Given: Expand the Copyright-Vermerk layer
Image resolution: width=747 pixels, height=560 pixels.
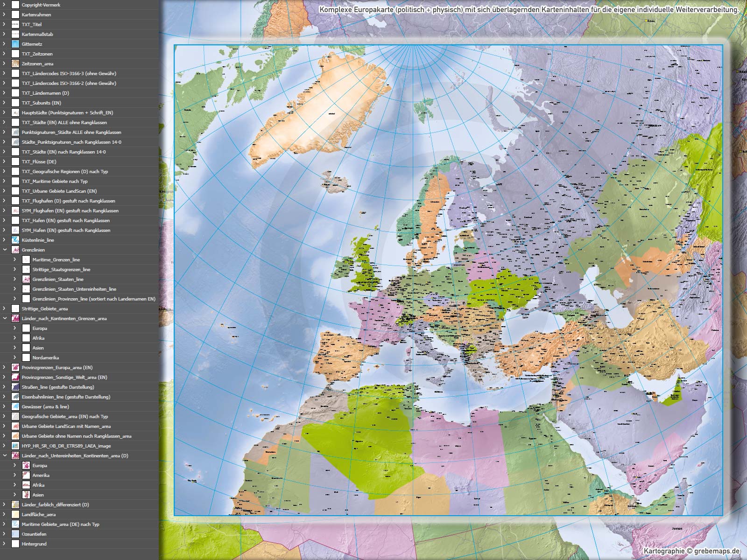Looking at the screenshot, I should click(4, 5).
